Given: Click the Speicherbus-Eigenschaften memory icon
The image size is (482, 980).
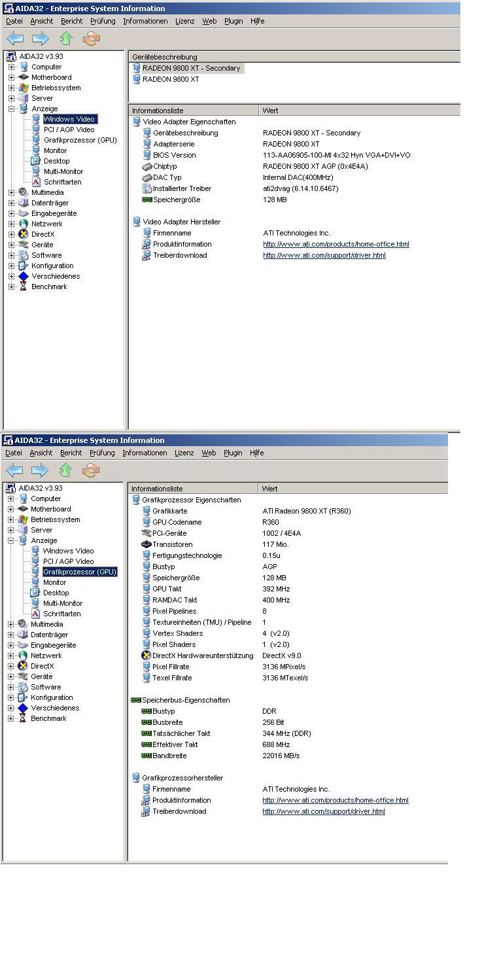Looking at the screenshot, I should 136,700.
